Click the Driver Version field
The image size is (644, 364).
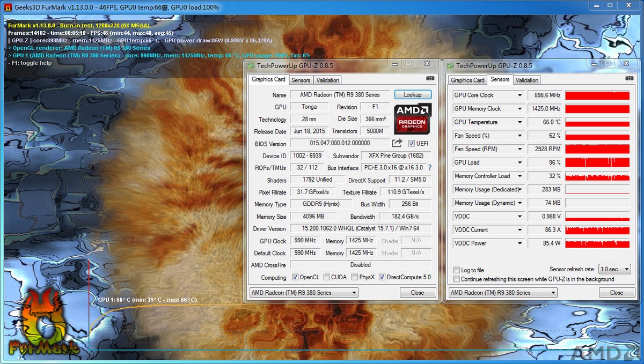click(x=360, y=229)
